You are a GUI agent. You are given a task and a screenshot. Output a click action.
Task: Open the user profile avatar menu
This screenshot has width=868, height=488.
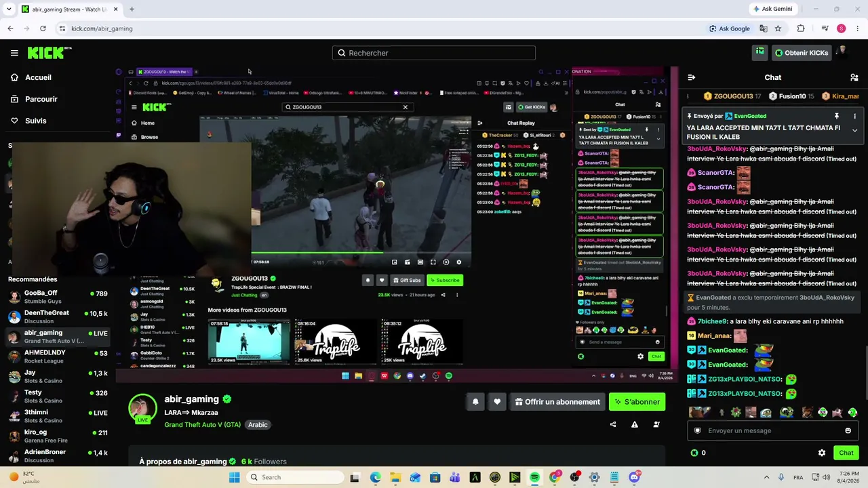coord(843,52)
